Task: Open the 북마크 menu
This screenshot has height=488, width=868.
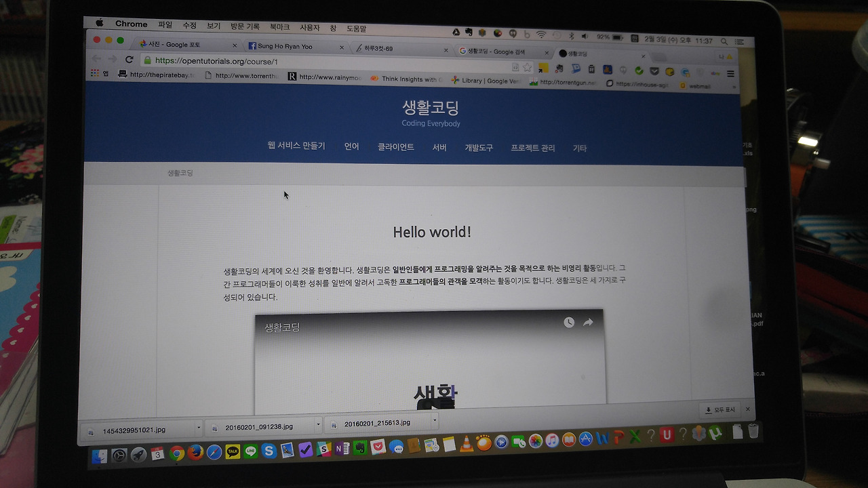Action: click(279, 27)
